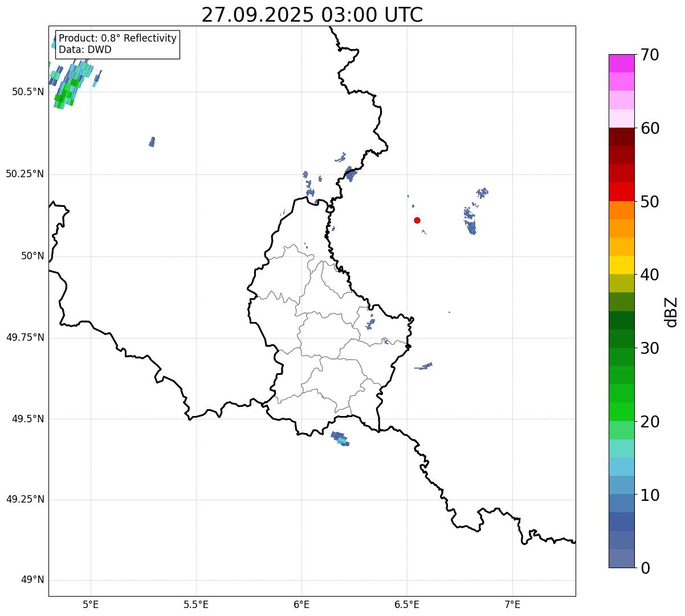Pick the light blue swatch below 15 dBZ
Image resolution: width=685 pixels, height=616 pixels.
(x=621, y=467)
